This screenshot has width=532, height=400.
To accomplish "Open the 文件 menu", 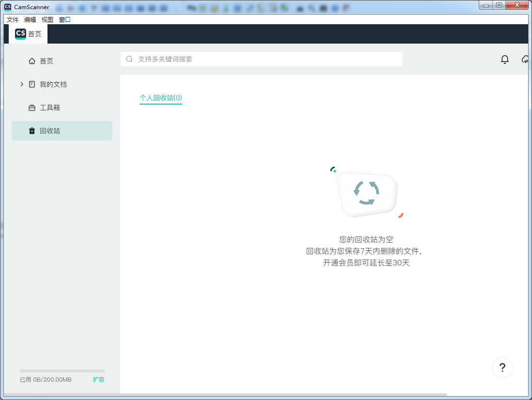I will 13,19.
